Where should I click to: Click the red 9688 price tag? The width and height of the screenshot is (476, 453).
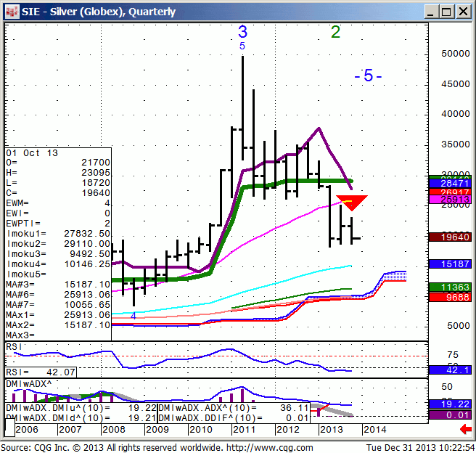pyautogui.click(x=450, y=297)
